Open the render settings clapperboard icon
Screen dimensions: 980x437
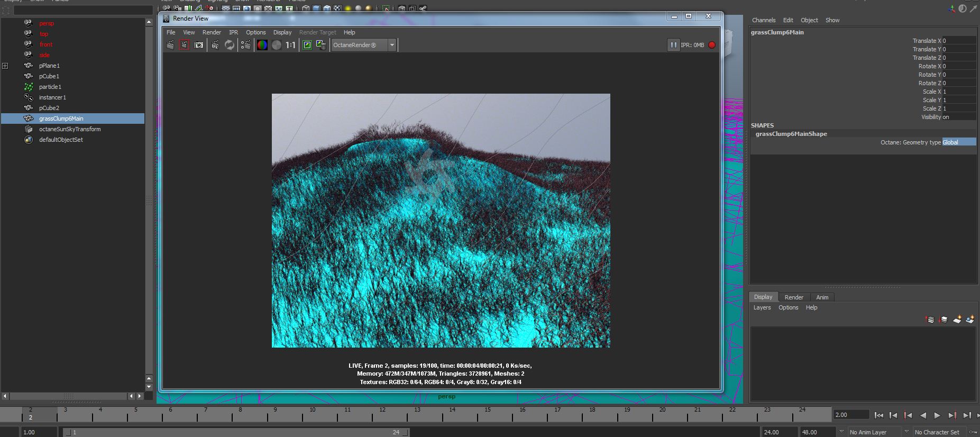point(246,45)
